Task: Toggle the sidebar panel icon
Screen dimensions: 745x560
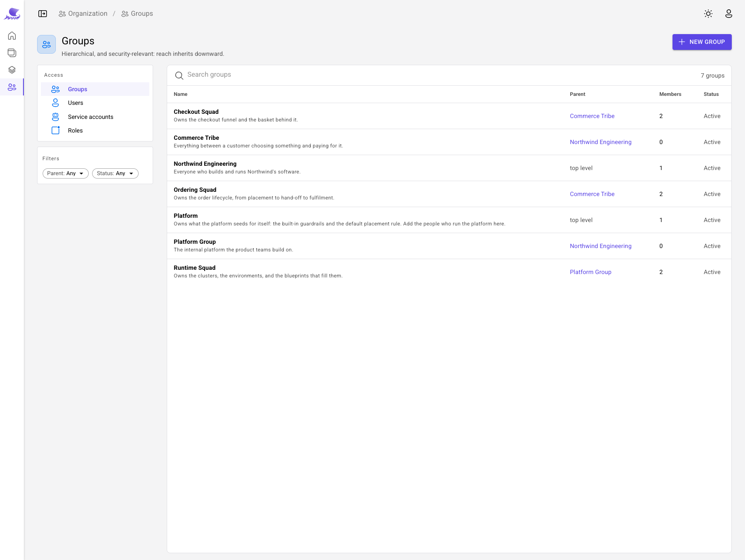Action: [x=43, y=14]
